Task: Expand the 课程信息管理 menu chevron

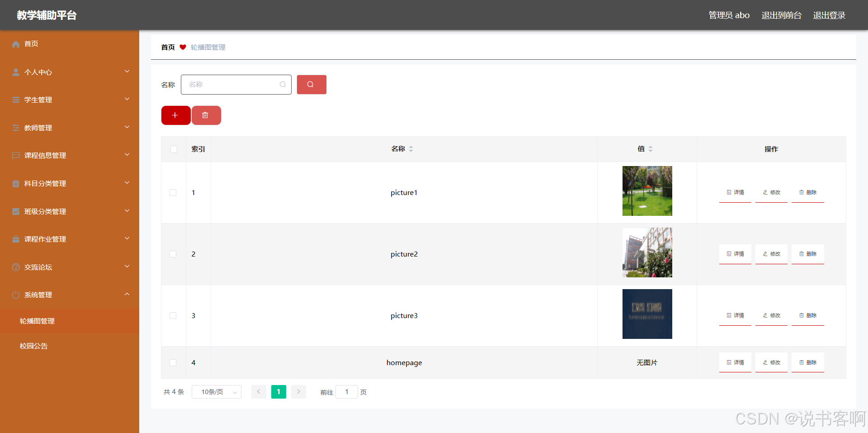Action: tap(127, 155)
